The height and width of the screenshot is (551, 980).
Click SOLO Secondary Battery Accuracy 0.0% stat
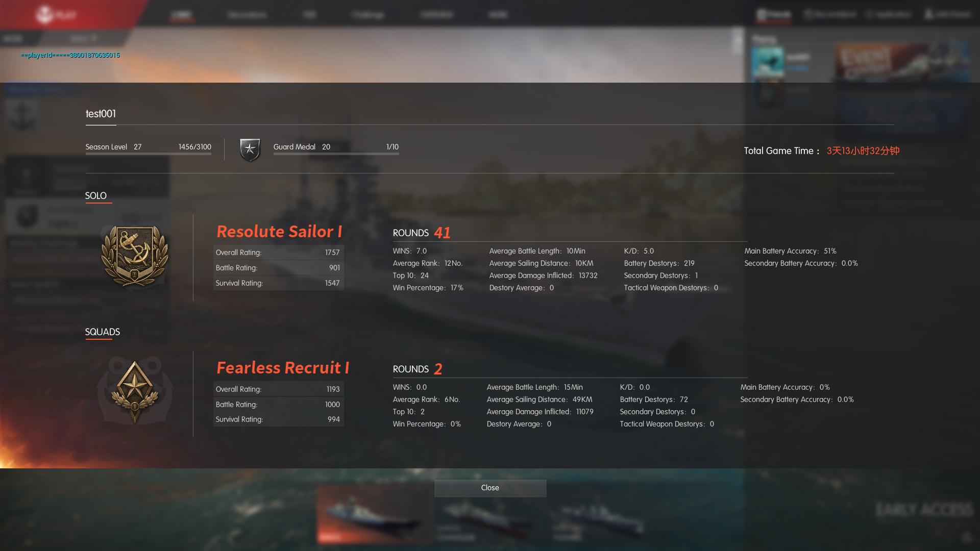tap(801, 263)
